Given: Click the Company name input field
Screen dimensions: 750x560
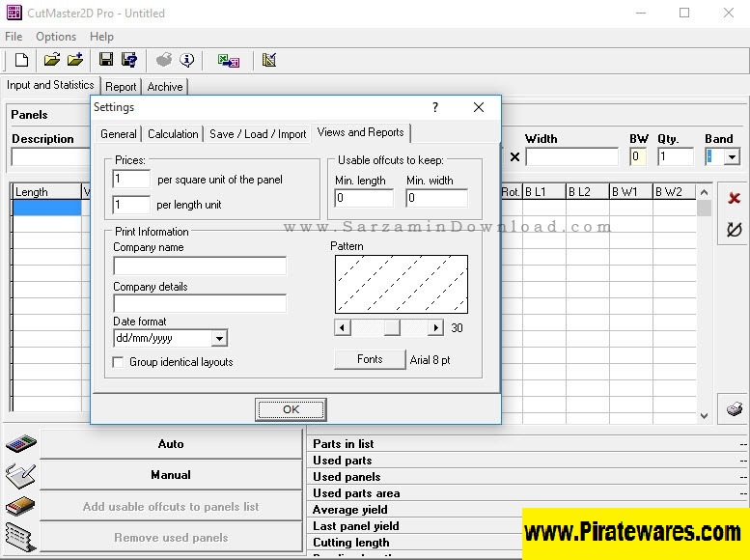Looking at the screenshot, I should [200, 266].
